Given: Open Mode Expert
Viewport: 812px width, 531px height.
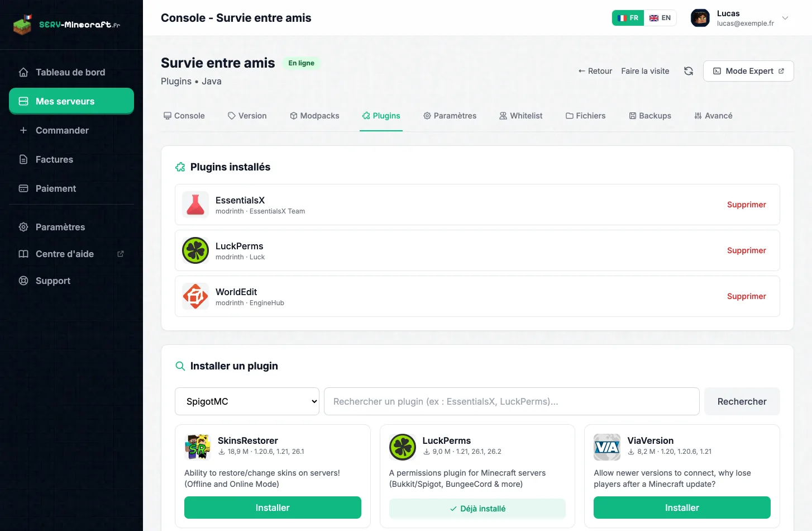Looking at the screenshot, I should (x=748, y=71).
